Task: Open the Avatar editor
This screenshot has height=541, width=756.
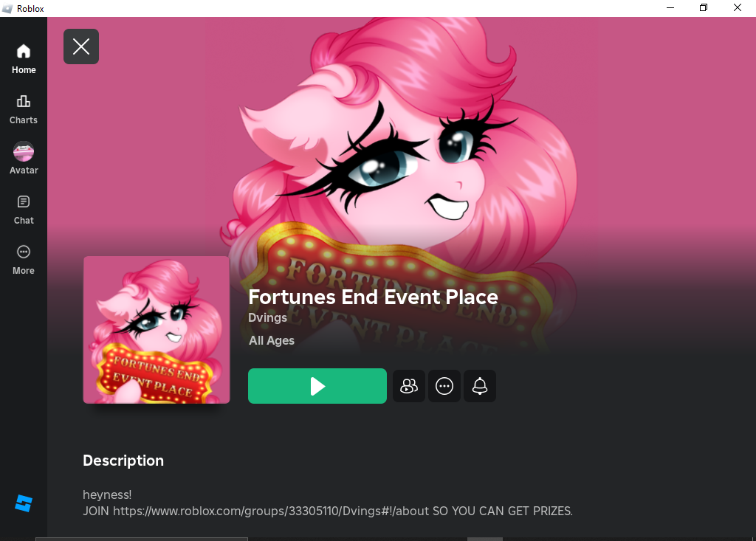Action: point(24,159)
